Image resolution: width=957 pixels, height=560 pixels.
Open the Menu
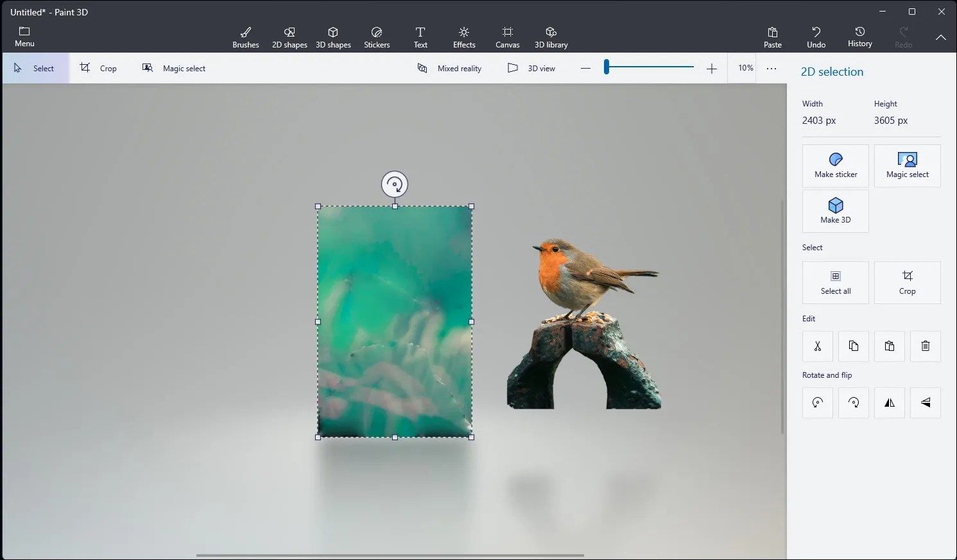(x=24, y=37)
